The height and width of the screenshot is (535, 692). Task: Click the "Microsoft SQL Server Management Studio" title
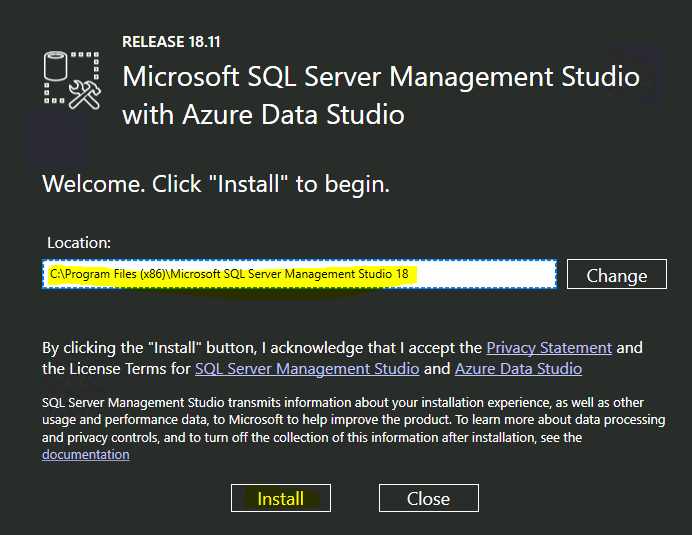(x=381, y=76)
